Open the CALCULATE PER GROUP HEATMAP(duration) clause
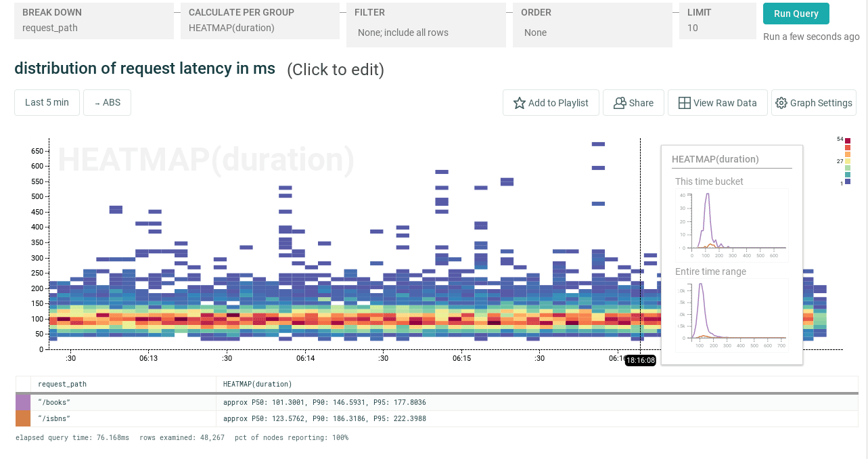This screenshot has height=459, width=868. pos(259,21)
